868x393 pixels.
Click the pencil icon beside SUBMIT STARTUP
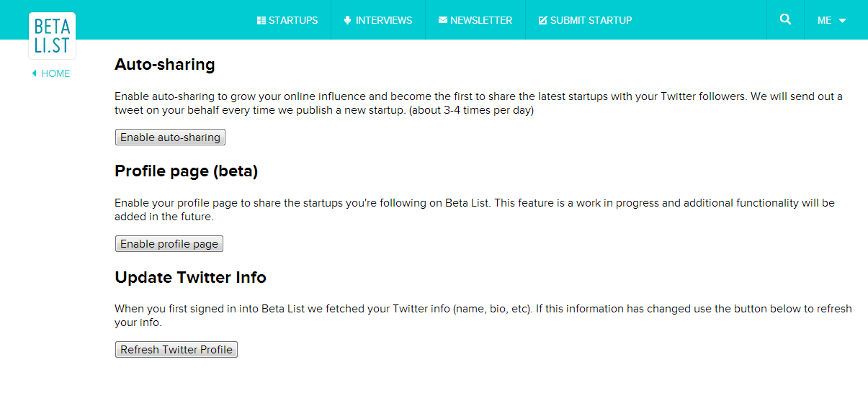pyautogui.click(x=543, y=20)
